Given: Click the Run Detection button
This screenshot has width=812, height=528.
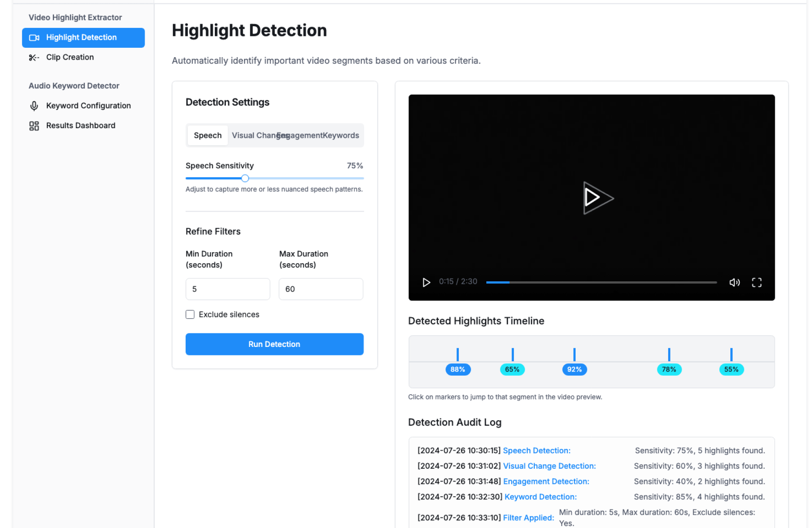Looking at the screenshot, I should [x=274, y=344].
